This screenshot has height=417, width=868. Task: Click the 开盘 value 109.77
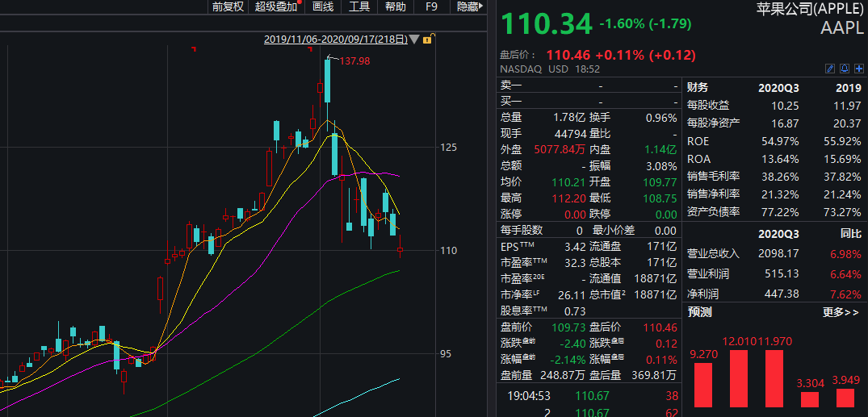coord(661,182)
